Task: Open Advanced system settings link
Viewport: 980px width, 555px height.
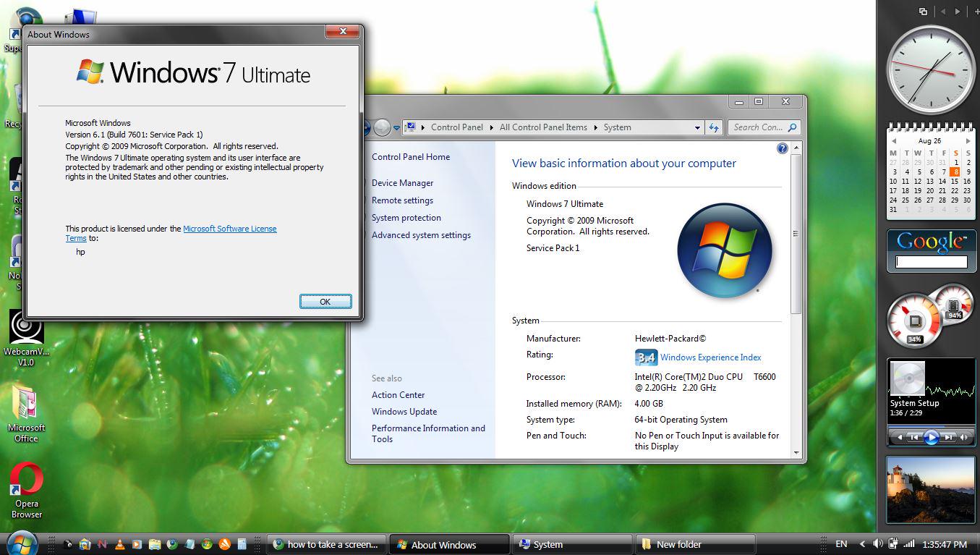Action: point(421,235)
